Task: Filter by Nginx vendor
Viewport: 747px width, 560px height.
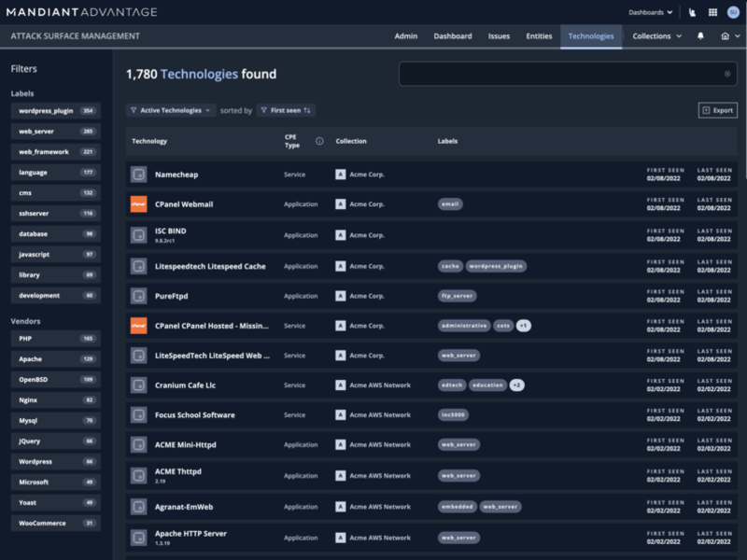Action: pos(56,400)
